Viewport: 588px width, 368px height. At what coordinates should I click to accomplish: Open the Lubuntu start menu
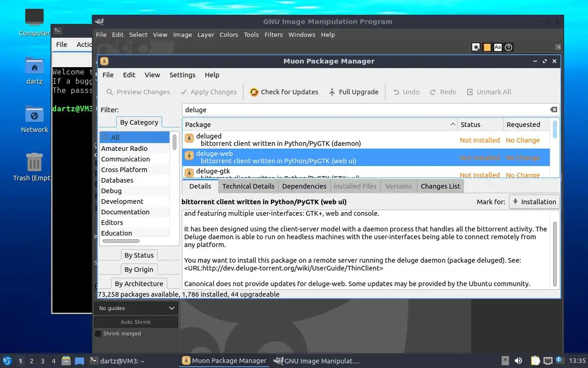coord(7,361)
